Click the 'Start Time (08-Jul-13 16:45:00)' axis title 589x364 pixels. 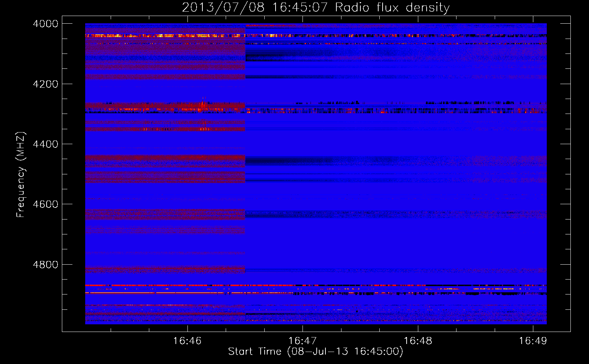pos(316,352)
